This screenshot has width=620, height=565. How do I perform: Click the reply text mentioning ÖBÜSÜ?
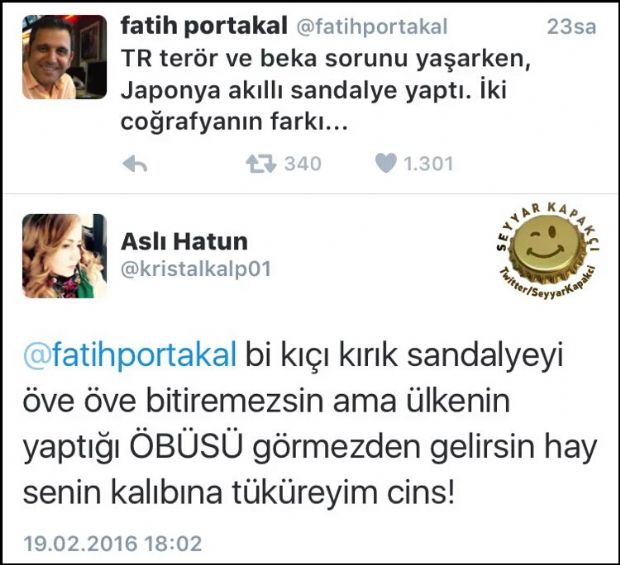pyautogui.click(x=310, y=423)
